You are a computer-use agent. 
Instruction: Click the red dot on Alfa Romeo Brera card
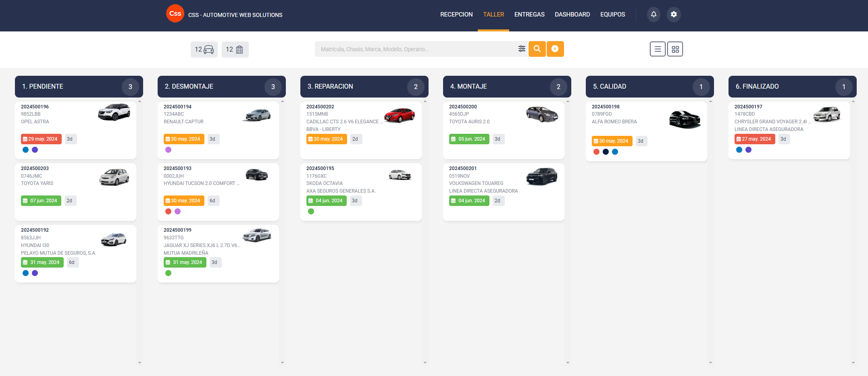point(596,152)
